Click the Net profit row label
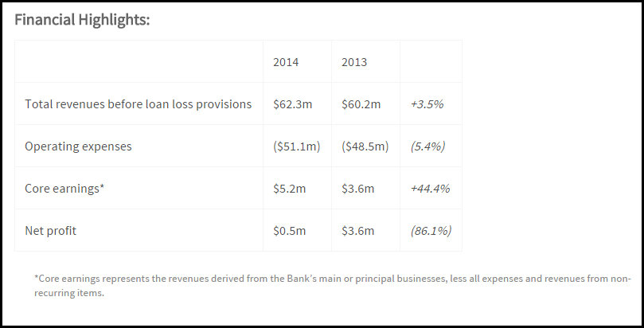This screenshot has height=328, width=644. click(52, 231)
